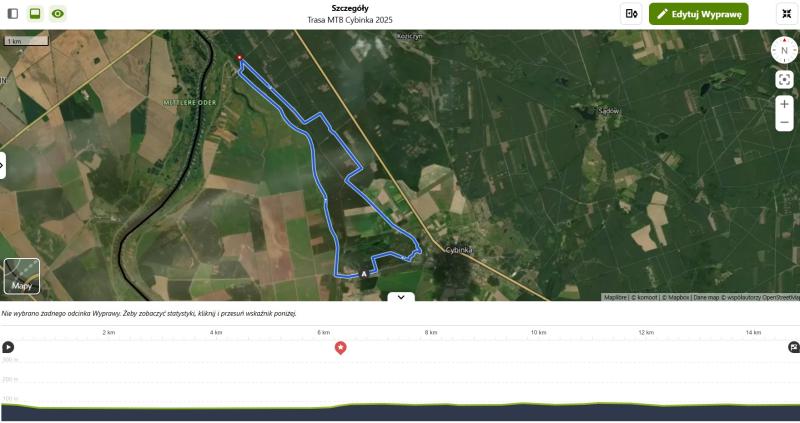This screenshot has height=423, width=800.
Task: Zoom in with the plus button
Action: click(784, 104)
